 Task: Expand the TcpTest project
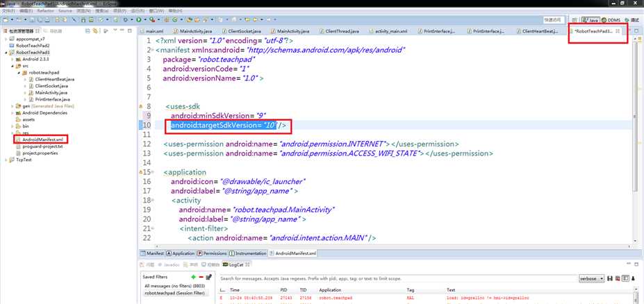(x=6, y=160)
